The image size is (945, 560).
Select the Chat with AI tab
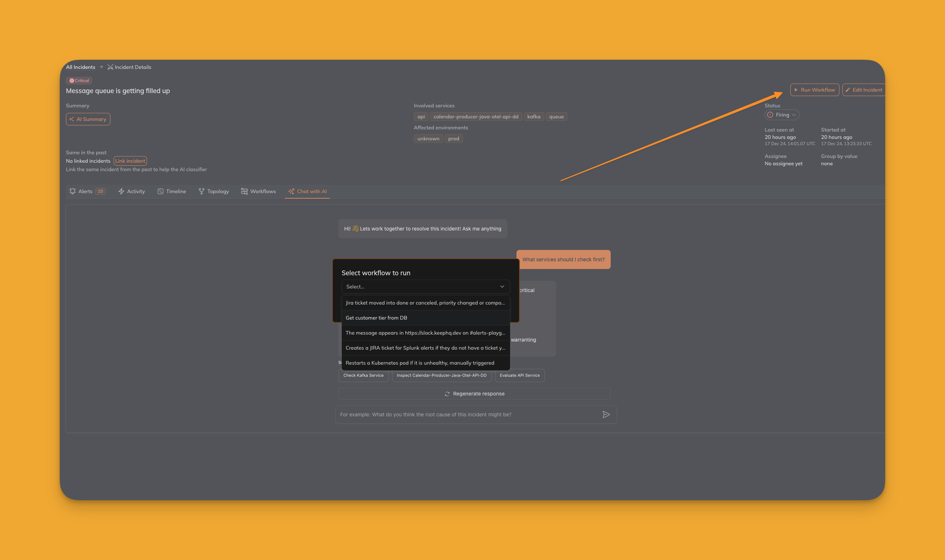(x=307, y=191)
